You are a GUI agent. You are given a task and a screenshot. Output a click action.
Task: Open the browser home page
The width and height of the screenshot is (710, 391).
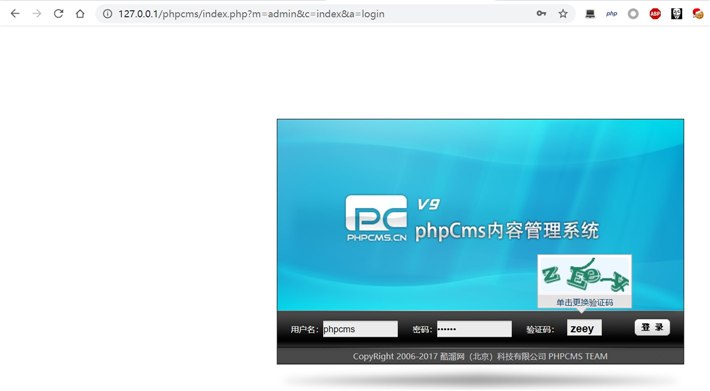tap(80, 14)
